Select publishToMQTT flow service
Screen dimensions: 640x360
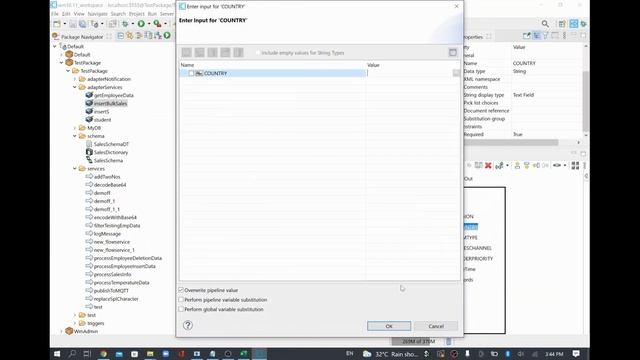(111, 291)
